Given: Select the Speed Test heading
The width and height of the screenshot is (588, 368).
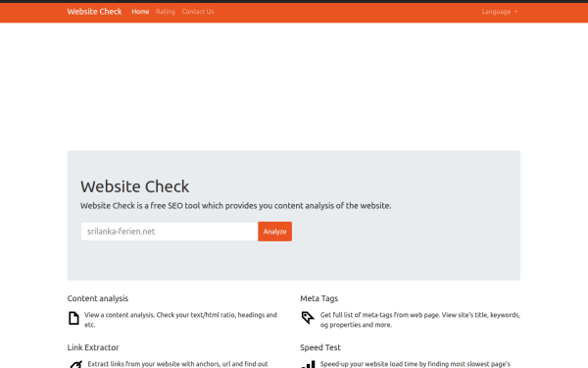Looking at the screenshot, I should pos(320,347).
